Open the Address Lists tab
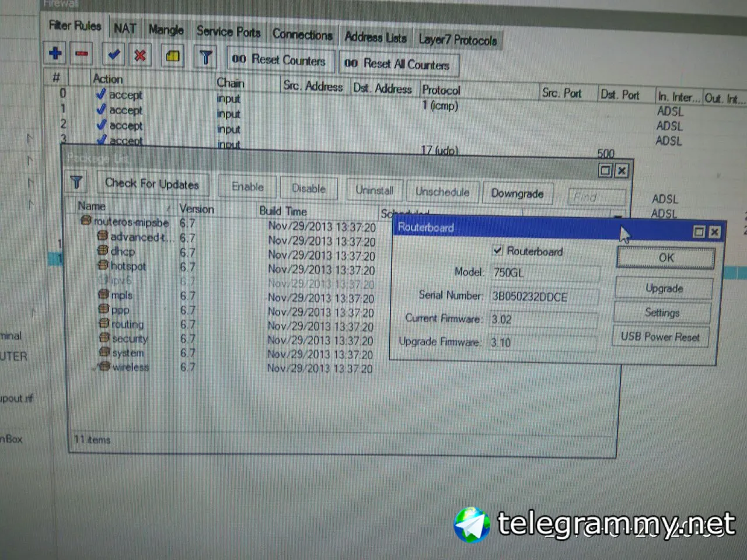 point(375,37)
